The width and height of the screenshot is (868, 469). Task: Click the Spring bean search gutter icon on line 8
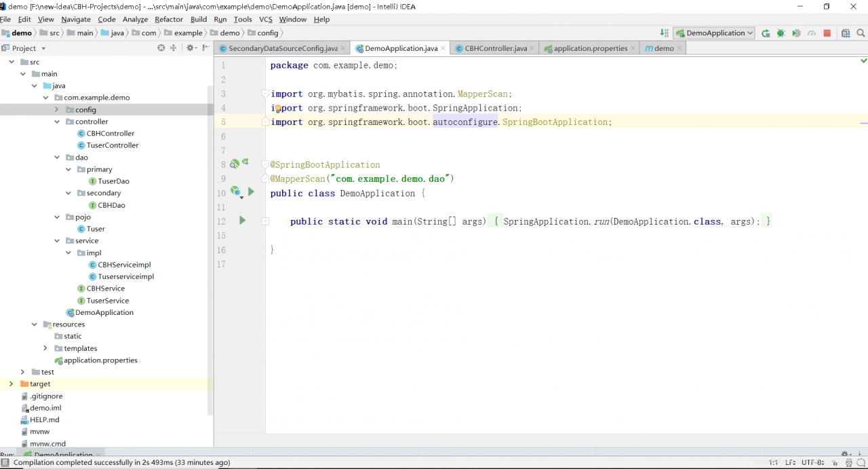click(x=234, y=164)
